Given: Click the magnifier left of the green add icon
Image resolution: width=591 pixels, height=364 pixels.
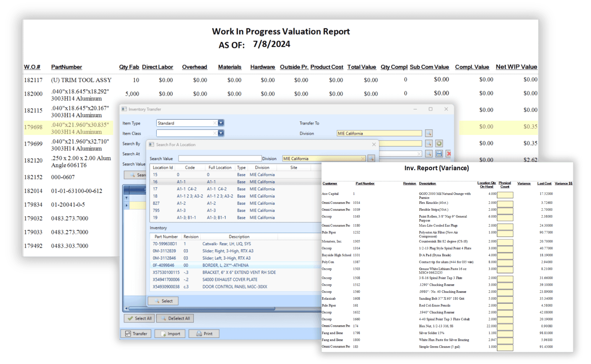Looking at the screenshot, I should (x=428, y=143).
